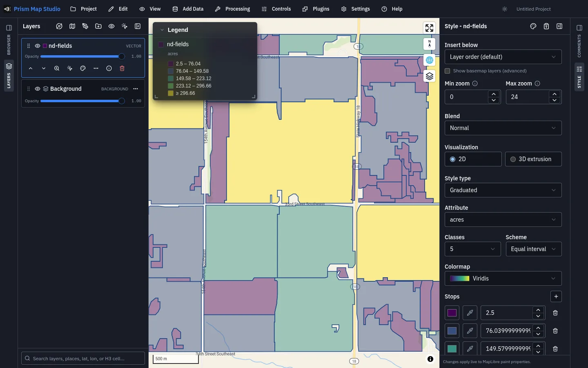Add a new color stop
This screenshot has height=368, width=588.
coord(556,296)
